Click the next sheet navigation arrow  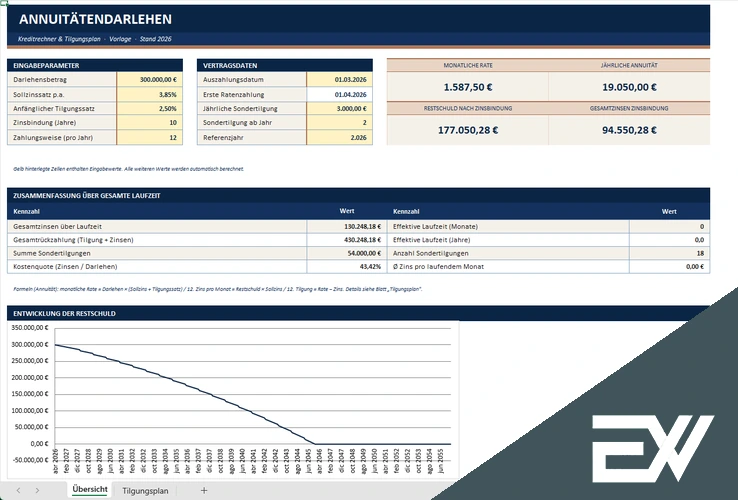point(37,491)
